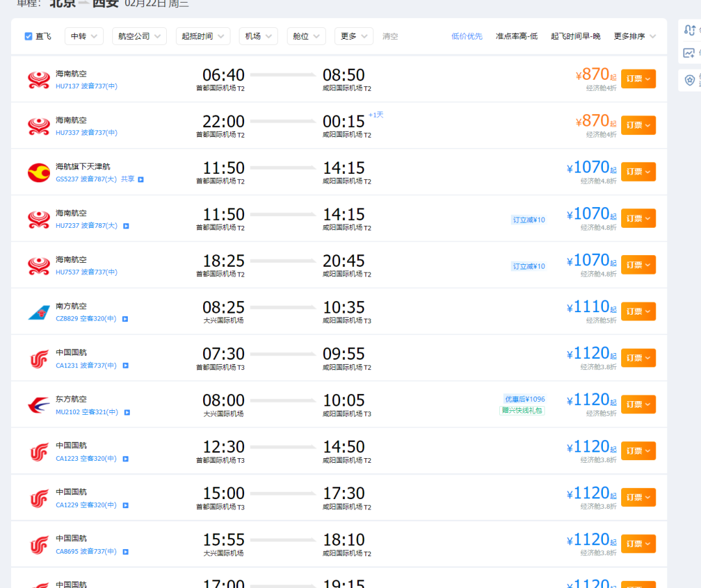The width and height of the screenshot is (701, 588).
Task: Open the 舱位 cabin class dropdown
Action: click(x=306, y=36)
